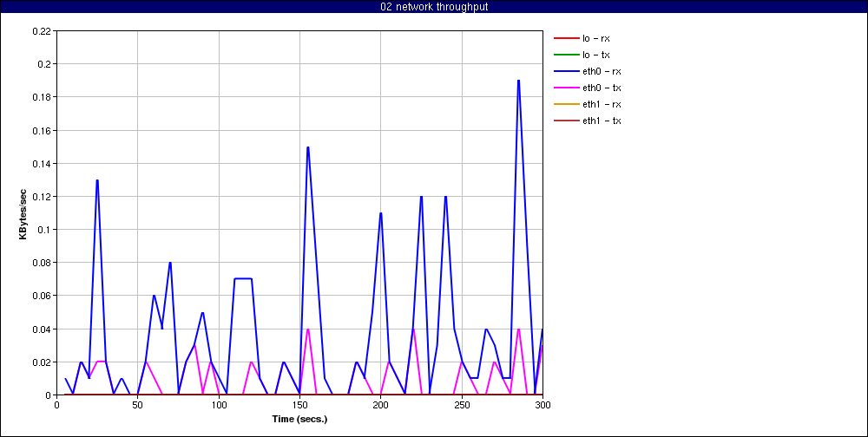Select the 'eth0 – rx' legend label
Viewport: 868px width, 437px height.
point(602,71)
